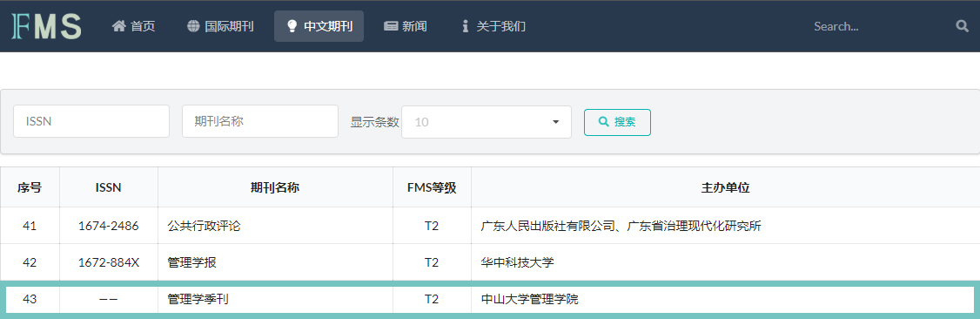This screenshot has width=980, height=319.
Task: Click the FMS logo
Action: [47, 27]
